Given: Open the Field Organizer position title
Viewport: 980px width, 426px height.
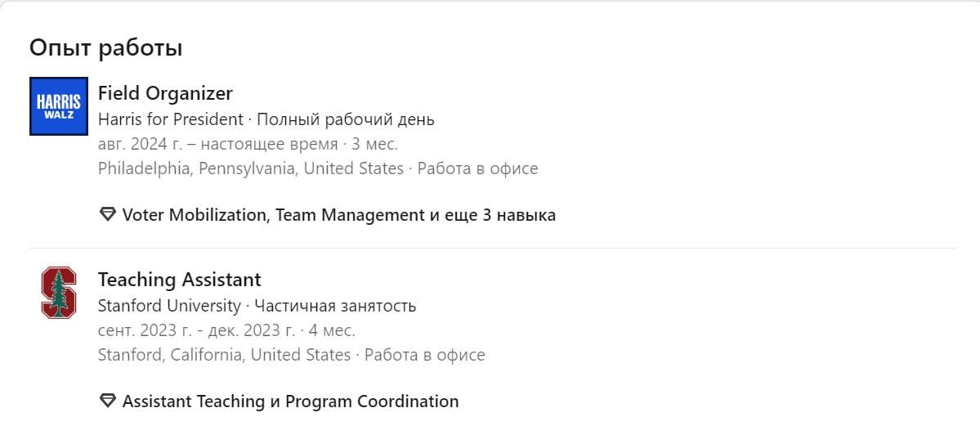Looking at the screenshot, I should (x=165, y=93).
